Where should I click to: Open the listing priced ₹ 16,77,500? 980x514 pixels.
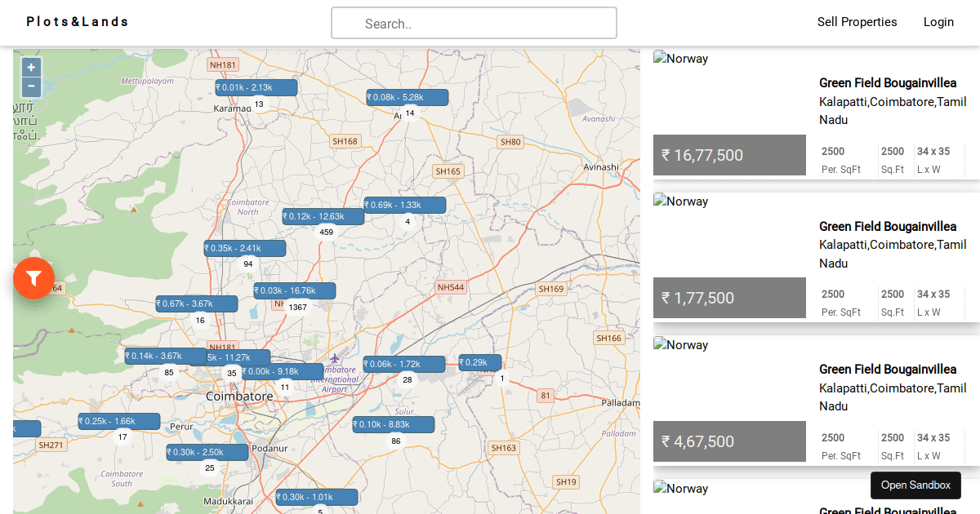pos(817,113)
